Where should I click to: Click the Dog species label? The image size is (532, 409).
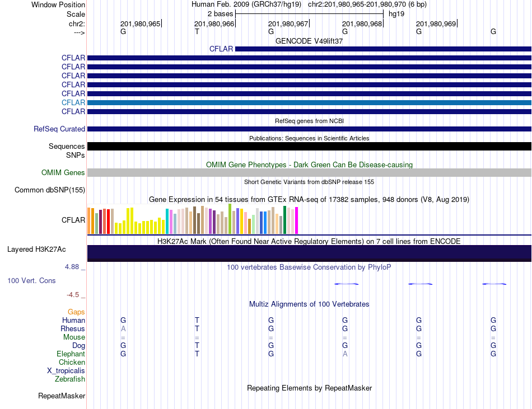79,346
